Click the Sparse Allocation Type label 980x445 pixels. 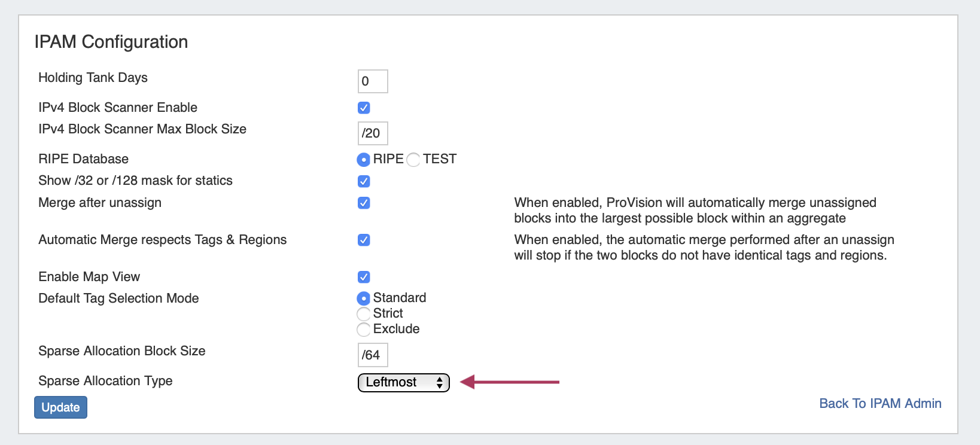[x=105, y=381]
